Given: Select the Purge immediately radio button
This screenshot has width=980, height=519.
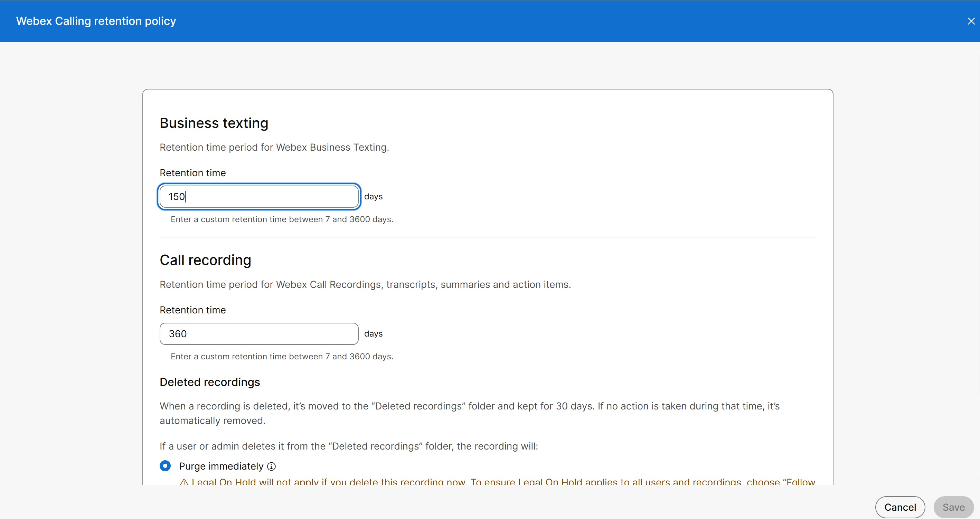Looking at the screenshot, I should pos(165,466).
